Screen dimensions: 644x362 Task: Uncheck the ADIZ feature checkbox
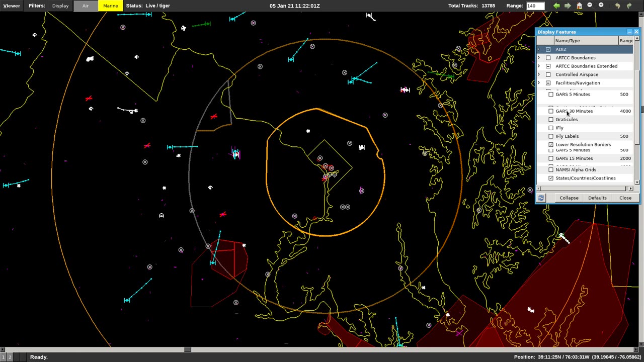point(548,49)
